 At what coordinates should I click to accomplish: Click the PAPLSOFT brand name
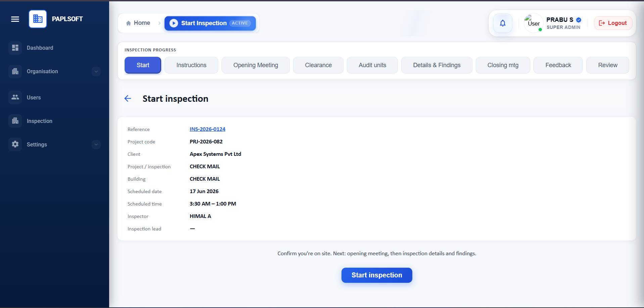click(x=67, y=19)
